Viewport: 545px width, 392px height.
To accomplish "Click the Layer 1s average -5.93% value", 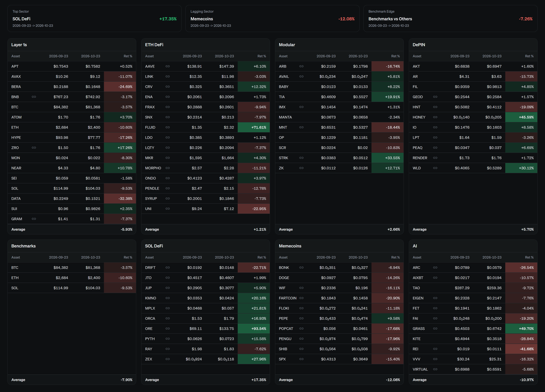I will pyautogui.click(x=127, y=229).
